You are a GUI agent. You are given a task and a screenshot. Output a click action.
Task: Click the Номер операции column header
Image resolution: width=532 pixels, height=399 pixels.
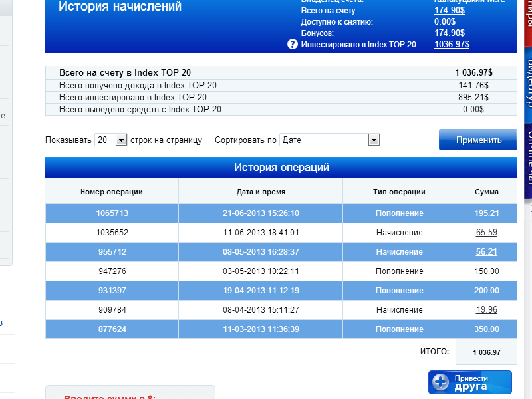[x=112, y=192]
